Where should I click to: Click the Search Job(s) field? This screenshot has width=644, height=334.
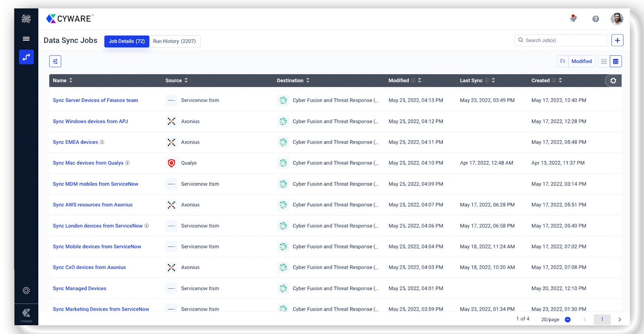(561, 40)
